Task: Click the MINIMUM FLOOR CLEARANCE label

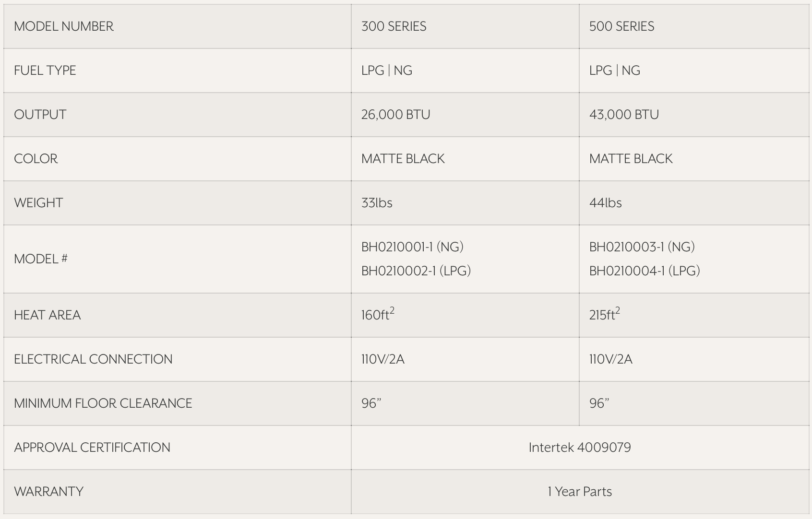Action: [x=103, y=403]
